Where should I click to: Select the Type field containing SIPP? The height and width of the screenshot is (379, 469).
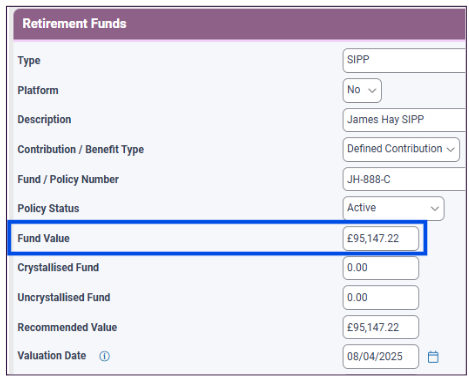click(x=404, y=60)
